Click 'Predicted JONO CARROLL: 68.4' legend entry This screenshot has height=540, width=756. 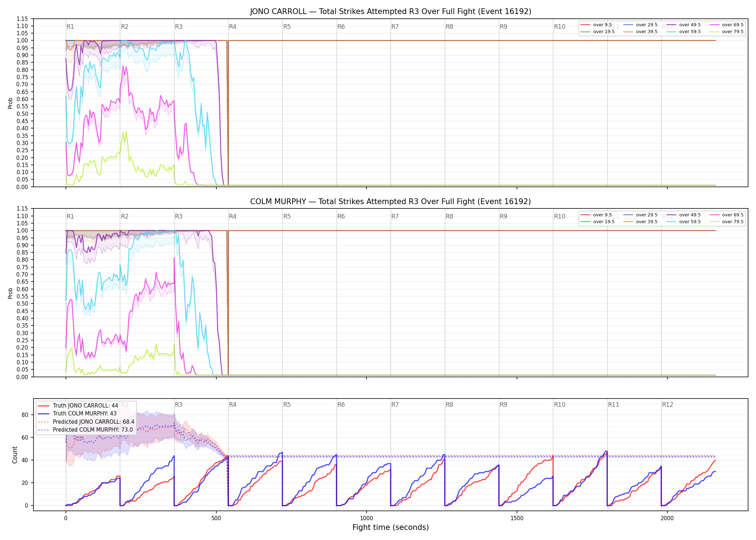(x=86, y=422)
